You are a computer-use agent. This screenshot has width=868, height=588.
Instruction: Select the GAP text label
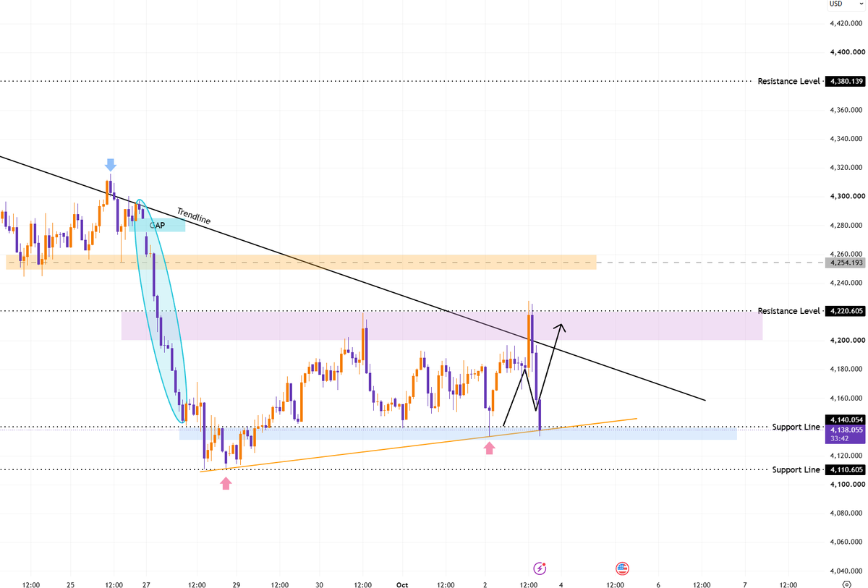point(157,226)
